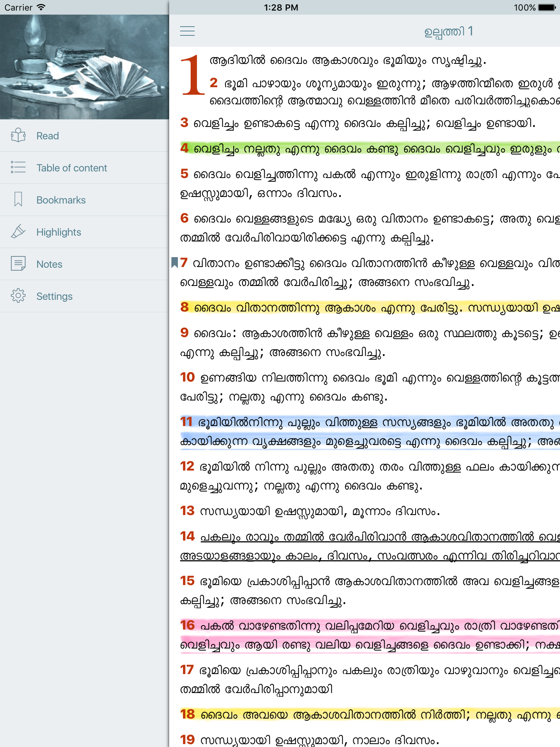Tap the hamburger menu icon
560x747 pixels.
click(x=187, y=31)
